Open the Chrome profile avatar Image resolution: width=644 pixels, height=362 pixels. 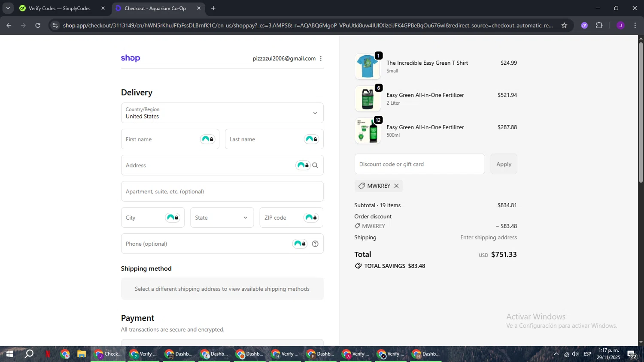point(620,25)
